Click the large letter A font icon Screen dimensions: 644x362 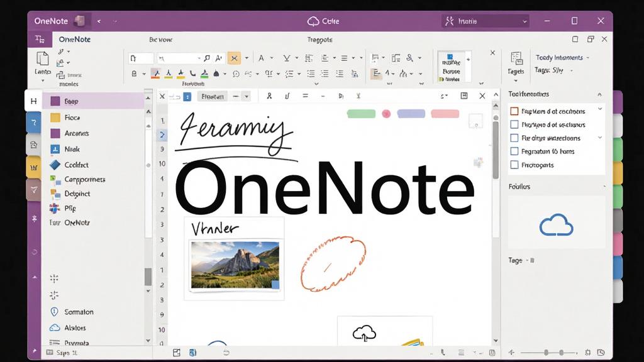coord(261,58)
